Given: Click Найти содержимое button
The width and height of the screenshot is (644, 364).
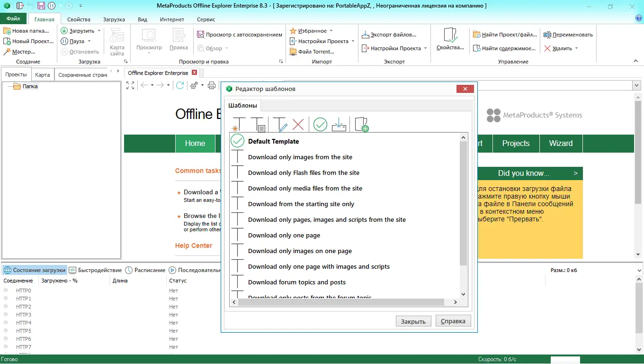Looking at the screenshot, I should point(504,48).
